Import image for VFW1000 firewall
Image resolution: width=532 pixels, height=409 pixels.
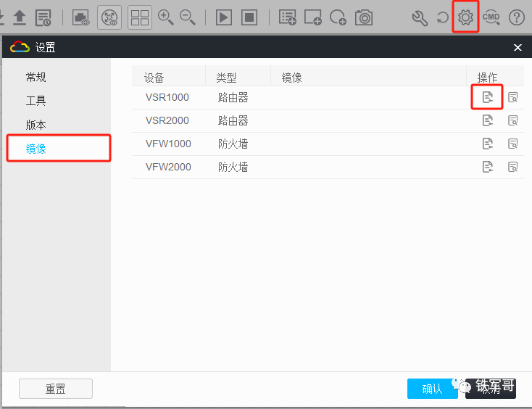[488, 144]
